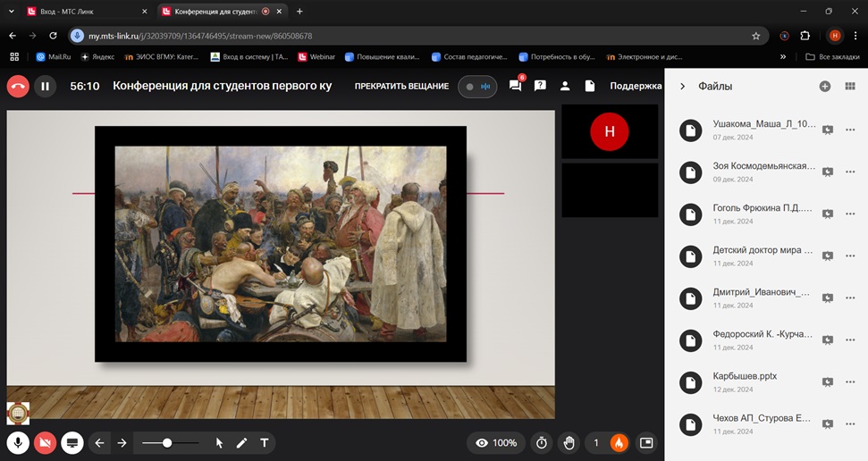The height and width of the screenshot is (461, 868).
Task: Switch files panel to grid view
Action: coord(850,87)
